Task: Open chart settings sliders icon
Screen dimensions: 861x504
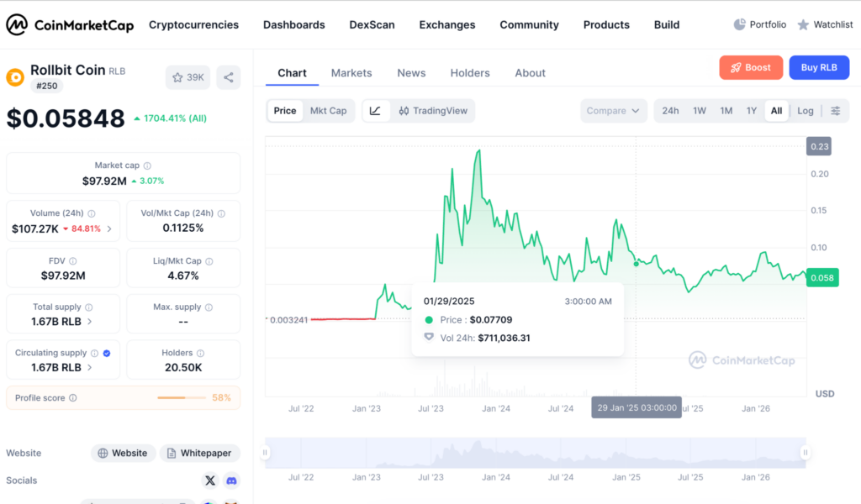Action: pos(836,111)
